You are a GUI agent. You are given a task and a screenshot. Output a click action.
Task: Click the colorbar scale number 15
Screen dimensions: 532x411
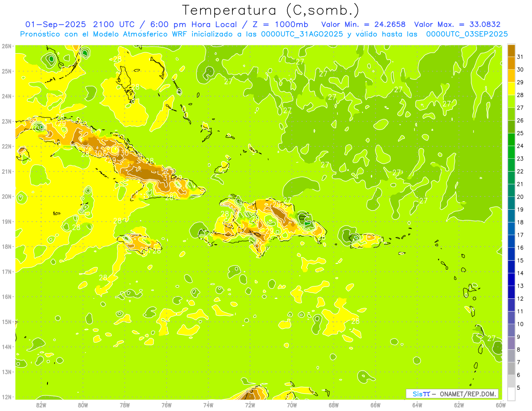521,261
